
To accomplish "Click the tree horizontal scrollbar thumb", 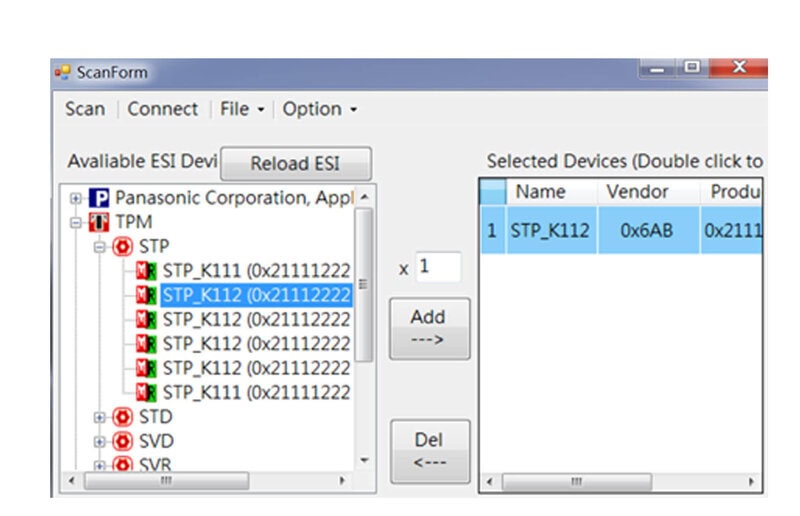I will click(166, 481).
